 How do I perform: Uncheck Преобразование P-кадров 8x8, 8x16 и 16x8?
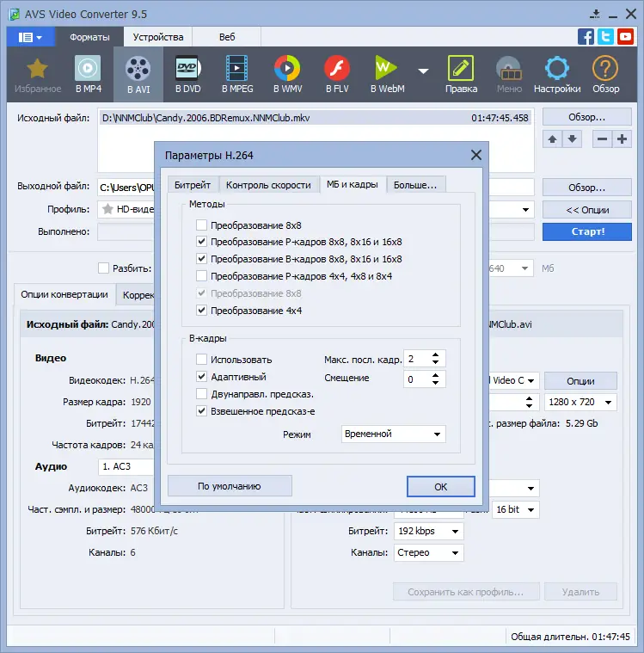point(201,242)
